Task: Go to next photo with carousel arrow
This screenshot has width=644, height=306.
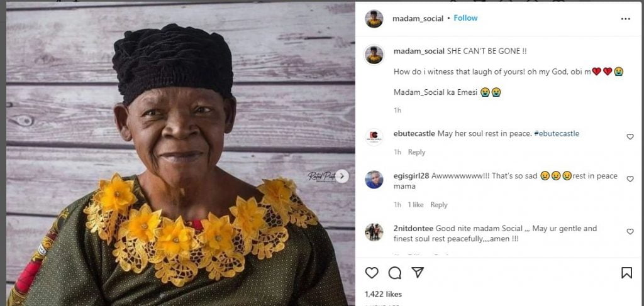Action: (341, 176)
